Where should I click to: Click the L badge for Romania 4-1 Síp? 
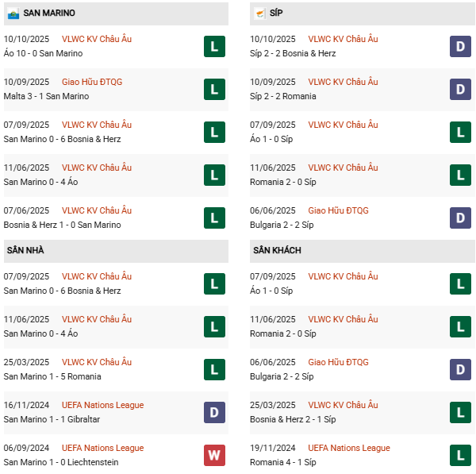[461, 456]
